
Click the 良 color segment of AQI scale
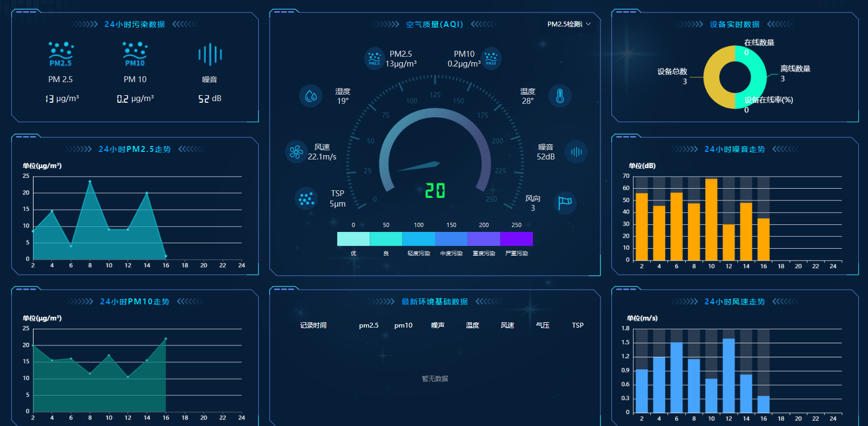pos(386,239)
